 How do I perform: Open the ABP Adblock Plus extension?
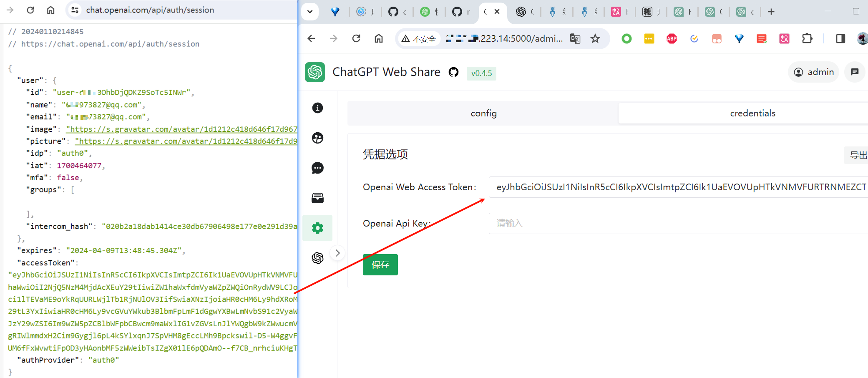click(x=672, y=39)
